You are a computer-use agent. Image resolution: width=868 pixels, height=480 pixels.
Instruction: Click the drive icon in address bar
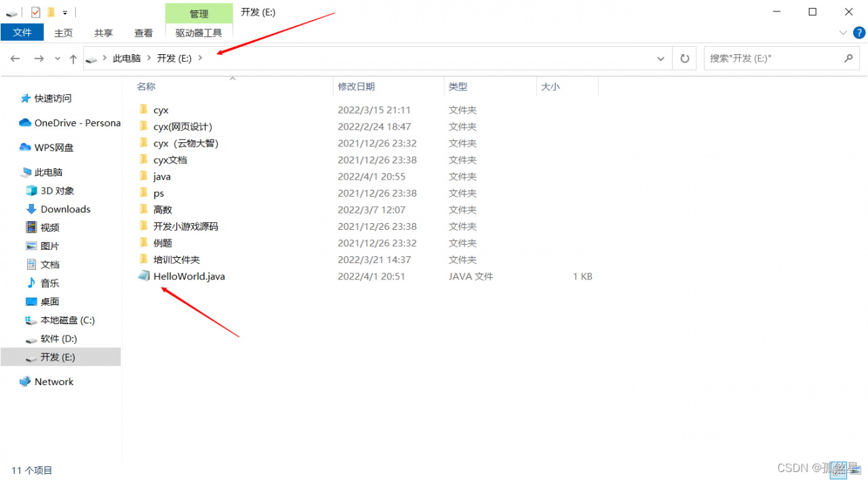(x=92, y=59)
